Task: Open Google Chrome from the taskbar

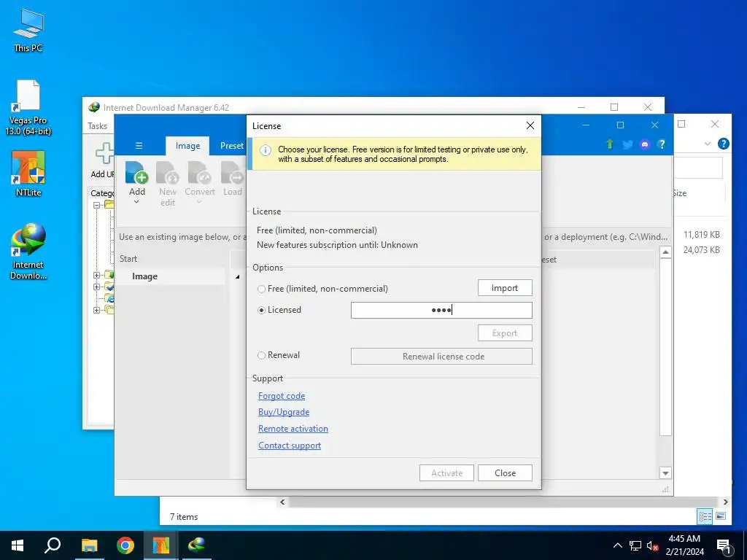Action: click(x=125, y=545)
